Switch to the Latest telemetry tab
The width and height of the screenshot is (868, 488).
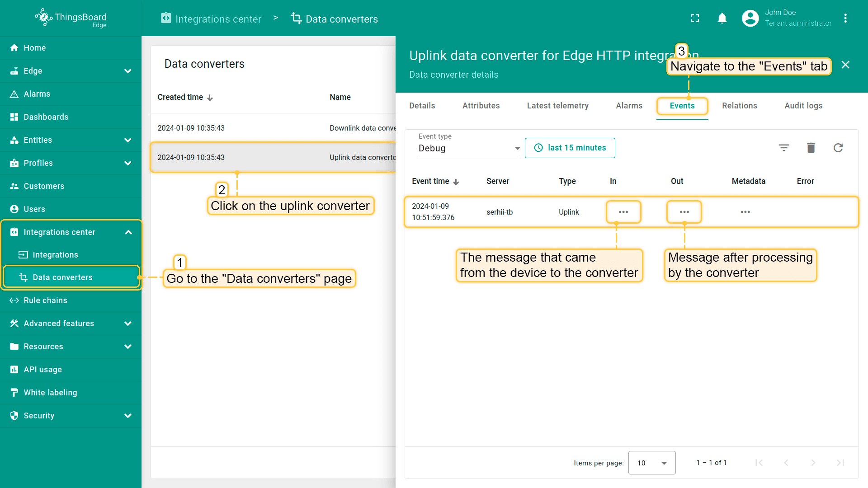(x=557, y=106)
